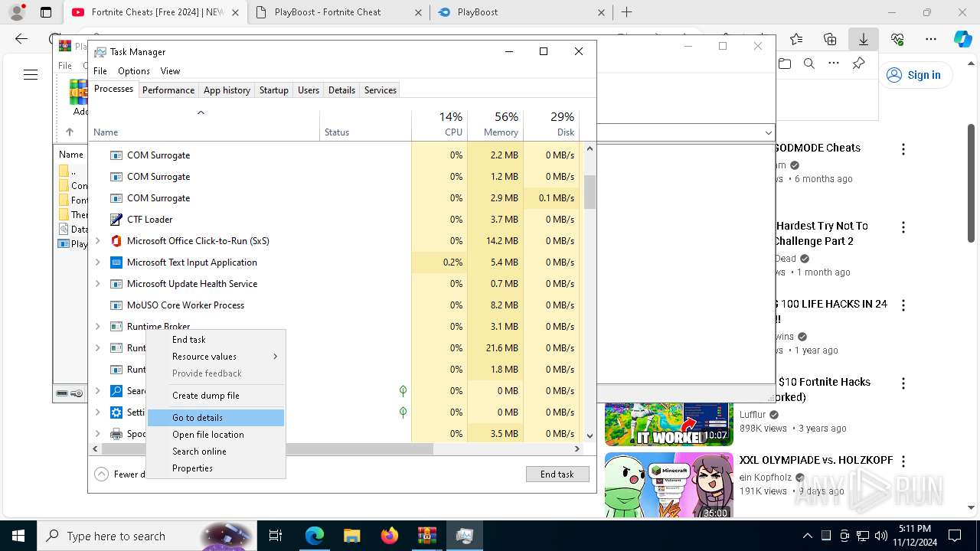Open the Lufflur channel link

pyautogui.click(x=753, y=414)
